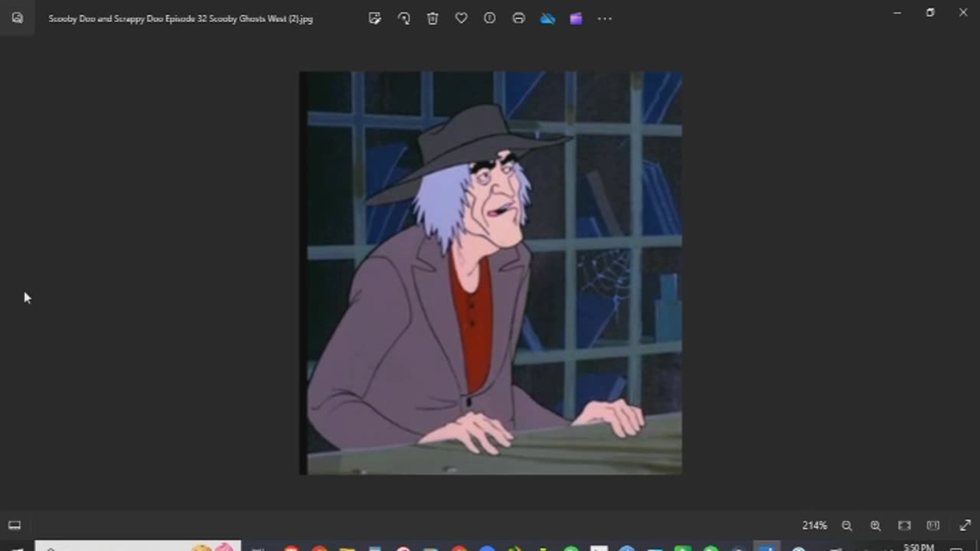980x551 pixels.
Task: Zoom out with the minus magnifier
Action: (847, 526)
